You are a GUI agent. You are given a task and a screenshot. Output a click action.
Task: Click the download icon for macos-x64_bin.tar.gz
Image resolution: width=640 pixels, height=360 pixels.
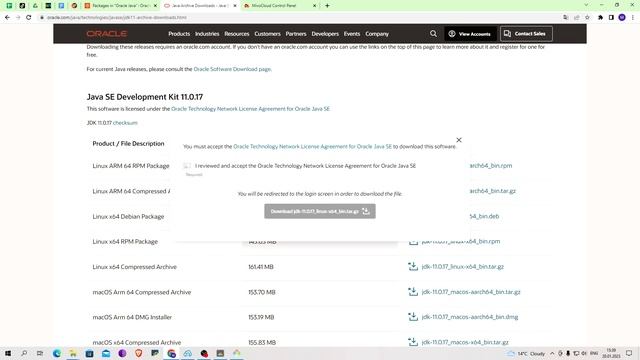[413, 342]
